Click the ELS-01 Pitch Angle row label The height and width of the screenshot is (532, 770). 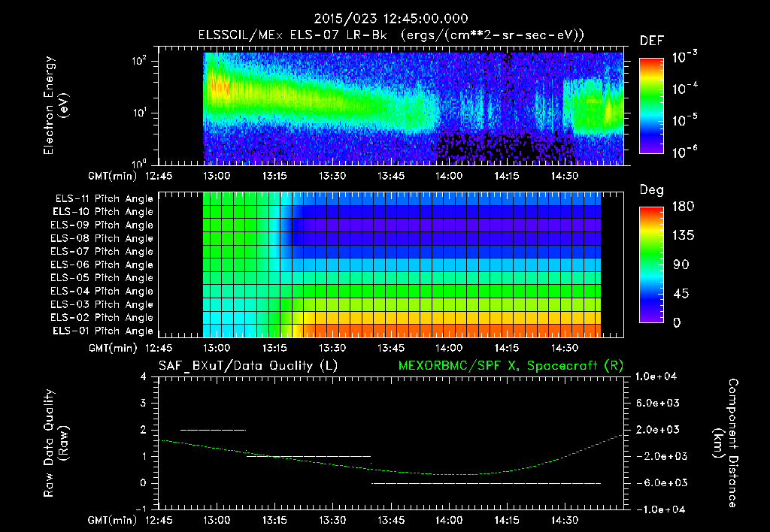(x=103, y=331)
